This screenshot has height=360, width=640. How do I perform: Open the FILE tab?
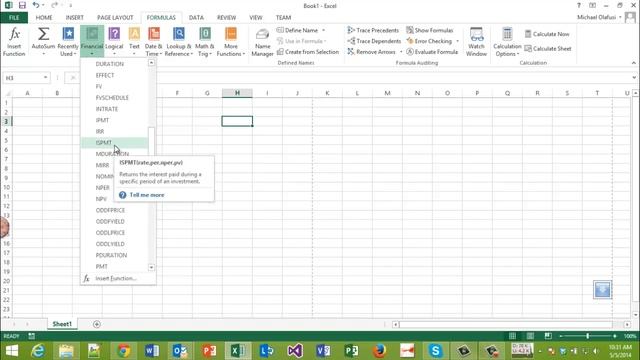pyautogui.click(x=14, y=18)
